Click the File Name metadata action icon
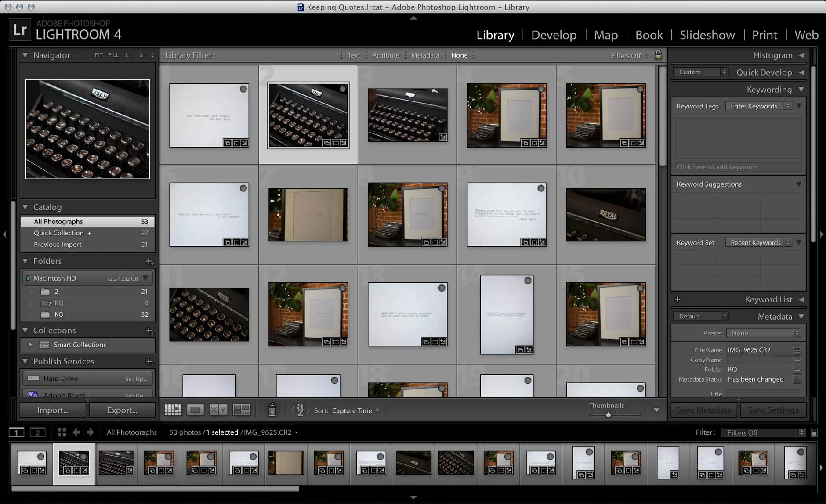 (x=797, y=350)
